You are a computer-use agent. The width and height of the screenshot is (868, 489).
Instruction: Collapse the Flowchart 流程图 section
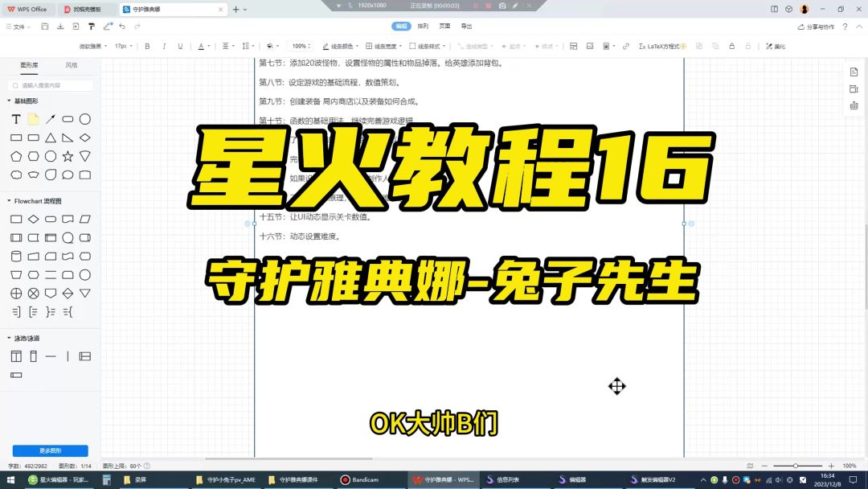click(9, 201)
